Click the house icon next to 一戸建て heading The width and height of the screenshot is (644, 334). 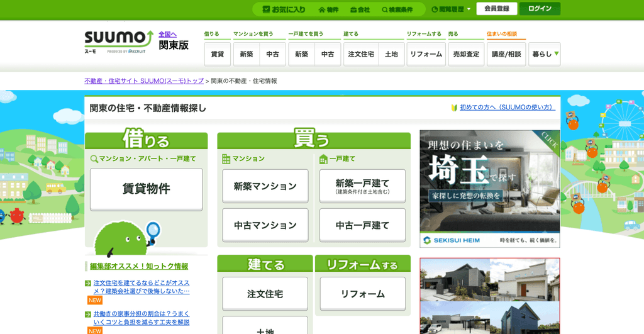323,159
